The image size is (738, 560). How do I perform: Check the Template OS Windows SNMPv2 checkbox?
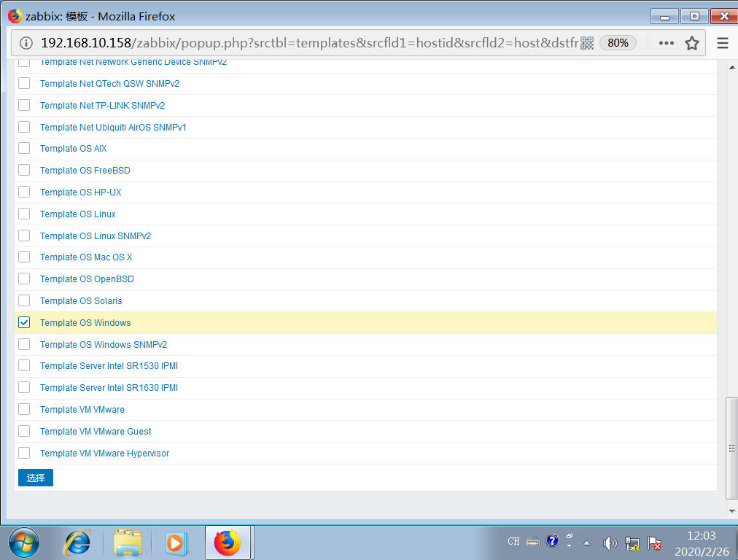(x=24, y=344)
